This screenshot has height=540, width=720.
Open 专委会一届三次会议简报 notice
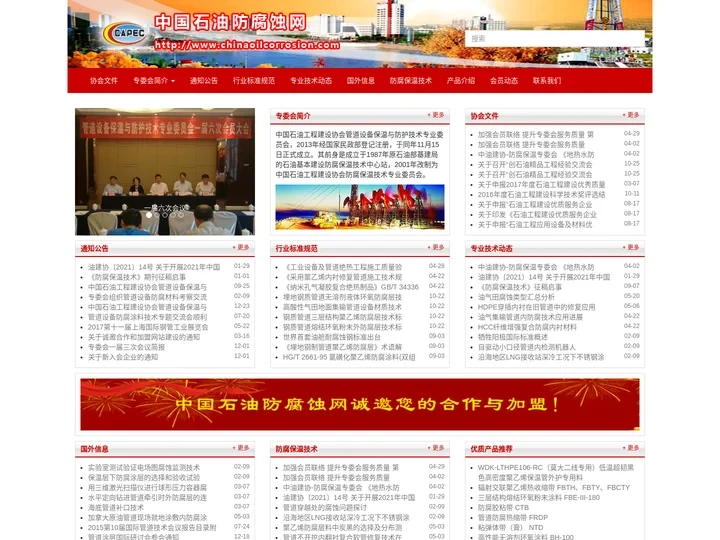pyautogui.click(x=126, y=347)
